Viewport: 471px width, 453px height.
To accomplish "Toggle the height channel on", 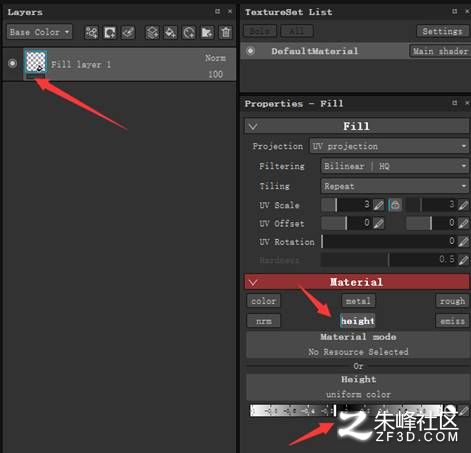I will point(358,321).
